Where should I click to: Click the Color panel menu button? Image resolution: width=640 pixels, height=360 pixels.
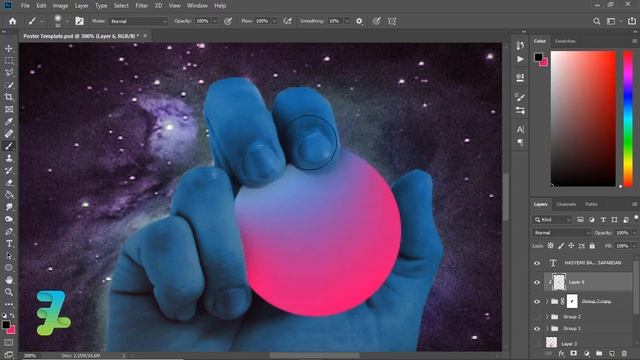[634, 41]
